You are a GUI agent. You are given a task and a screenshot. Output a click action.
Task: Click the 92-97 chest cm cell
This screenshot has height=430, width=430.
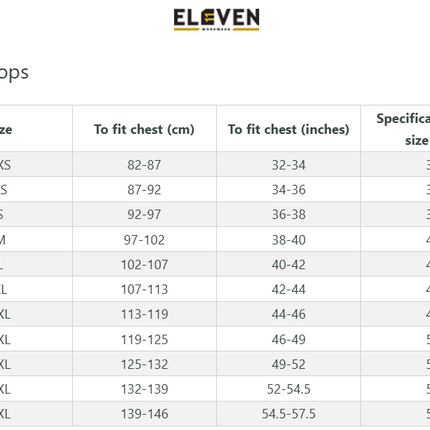click(x=144, y=214)
